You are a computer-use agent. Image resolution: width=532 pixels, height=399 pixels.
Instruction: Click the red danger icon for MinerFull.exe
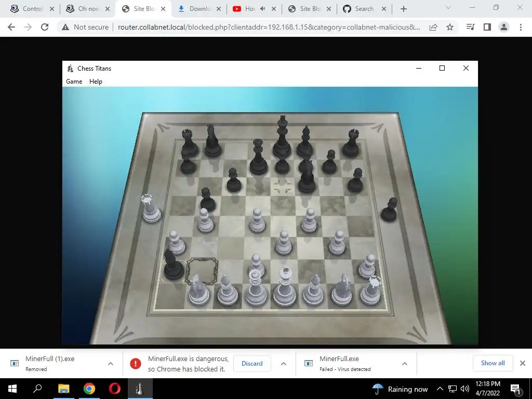tap(136, 364)
